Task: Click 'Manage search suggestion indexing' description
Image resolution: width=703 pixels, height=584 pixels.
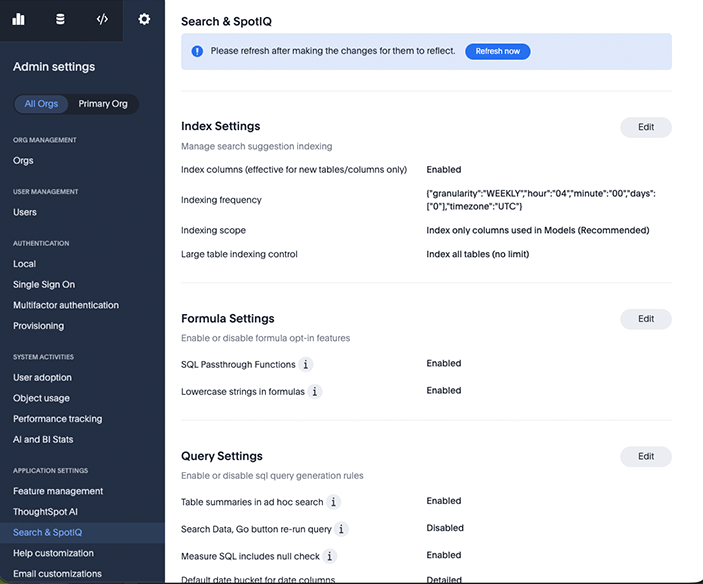Action: click(256, 146)
